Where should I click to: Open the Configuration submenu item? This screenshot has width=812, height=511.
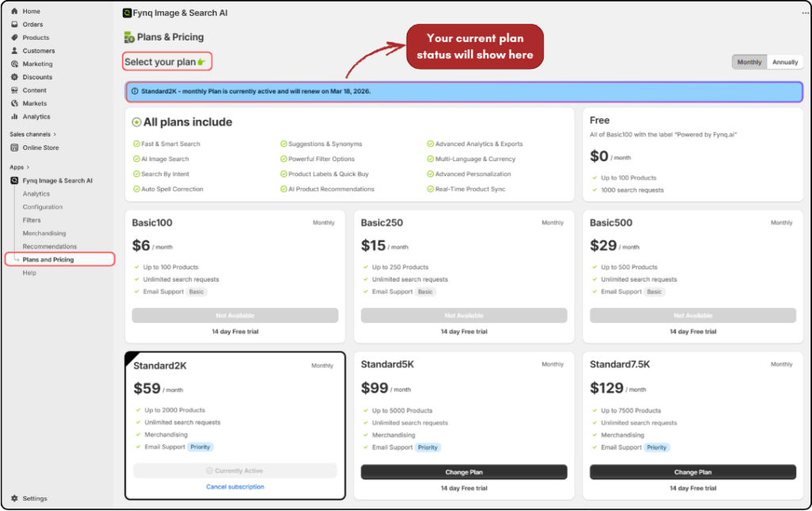43,207
